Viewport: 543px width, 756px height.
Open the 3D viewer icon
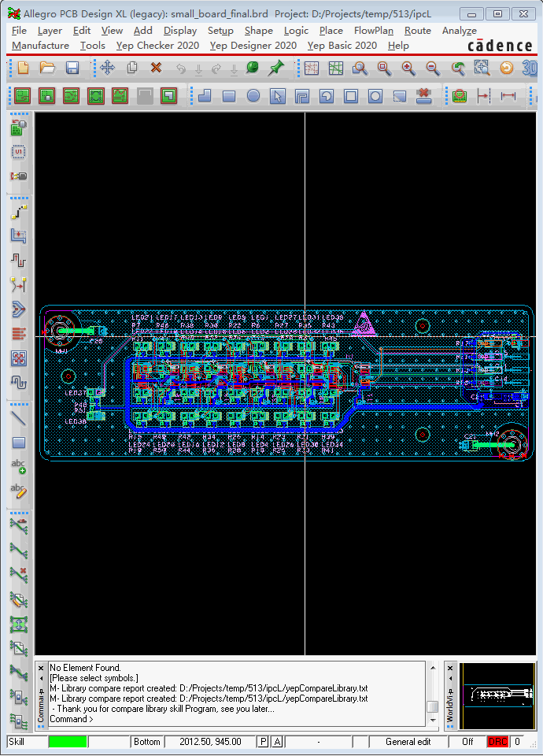point(530,69)
